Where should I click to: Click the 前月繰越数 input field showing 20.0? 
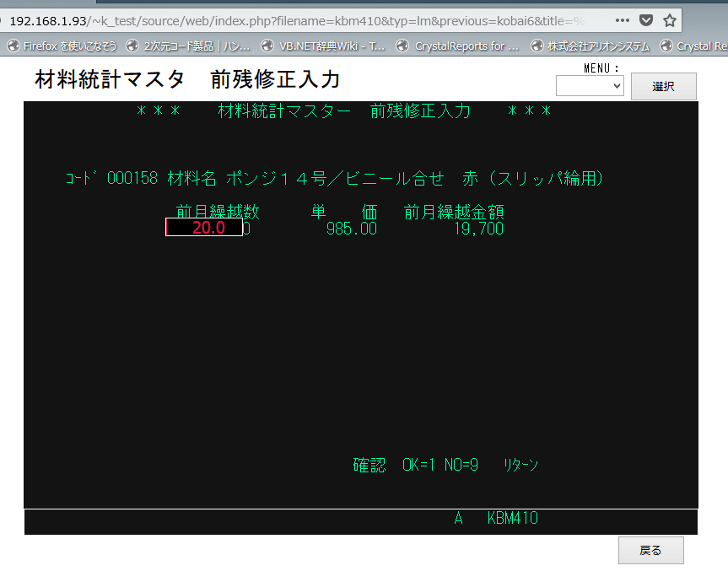204,228
